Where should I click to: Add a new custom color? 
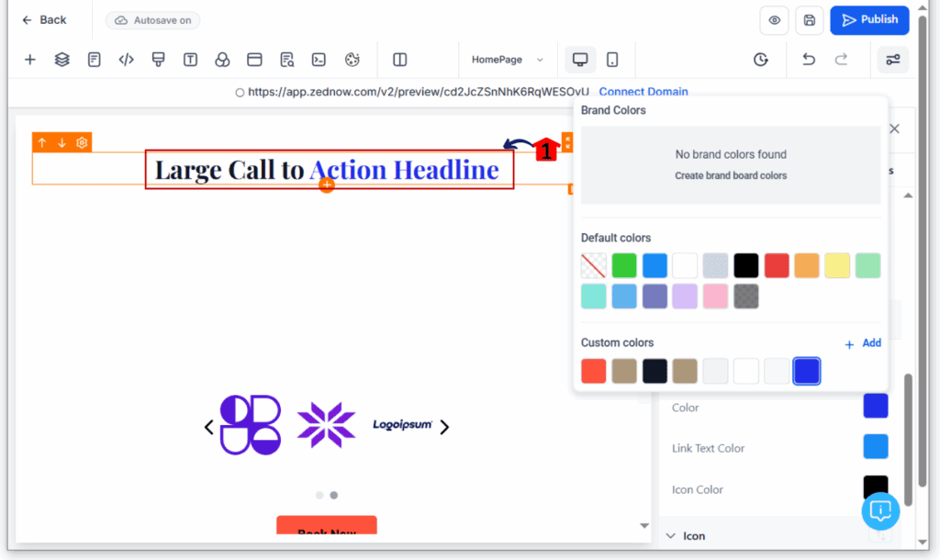click(863, 343)
